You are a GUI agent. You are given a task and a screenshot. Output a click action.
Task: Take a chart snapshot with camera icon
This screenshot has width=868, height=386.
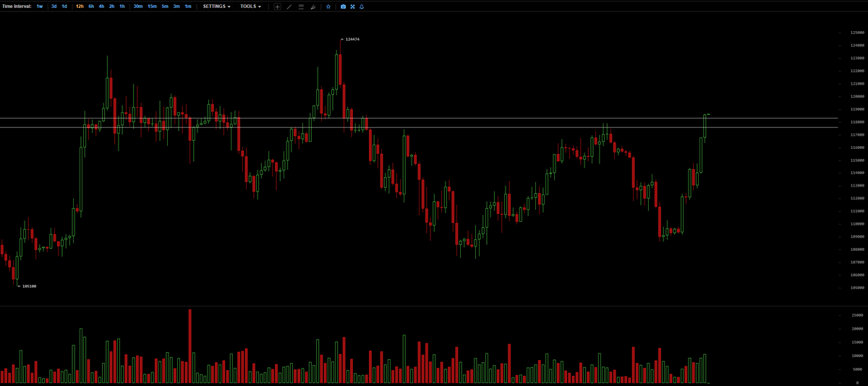(343, 7)
